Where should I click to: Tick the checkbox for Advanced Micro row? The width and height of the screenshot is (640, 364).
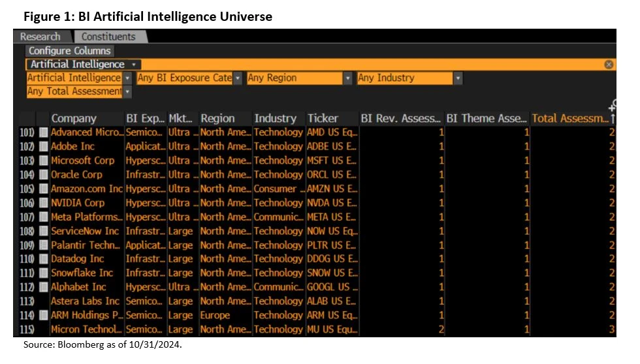tap(44, 132)
